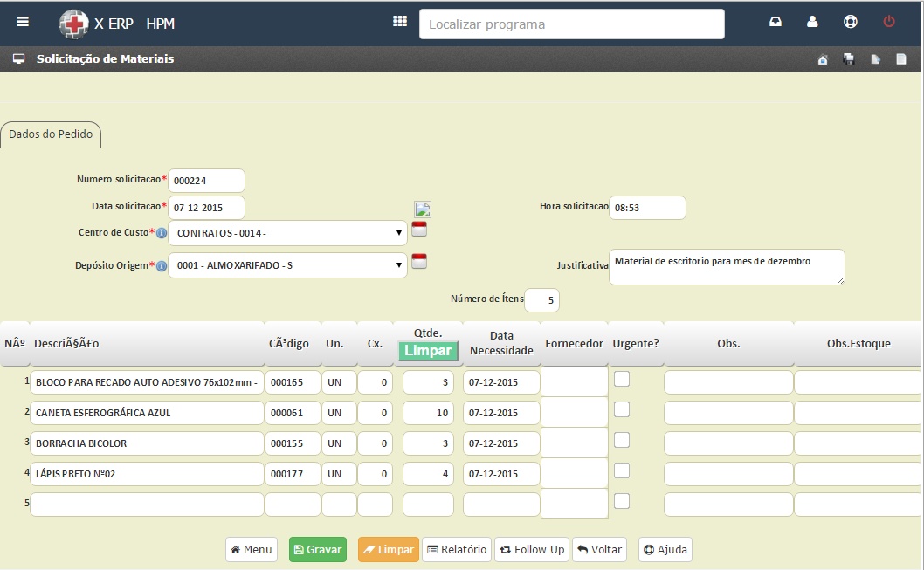Check Urgente for BLOCO PARA RECADO row
Viewport: 924px width, 570px height.
point(622,379)
